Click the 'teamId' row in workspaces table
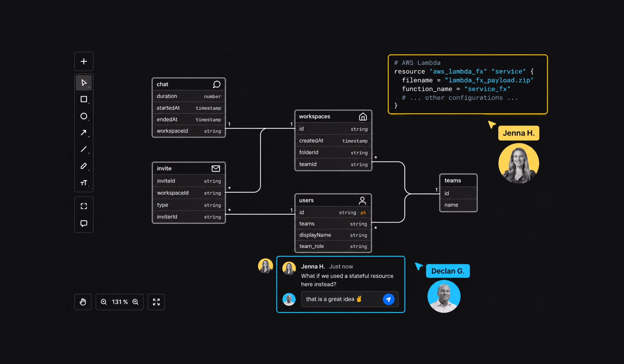624x364 pixels. pyautogui.click(x=333, y=164)
